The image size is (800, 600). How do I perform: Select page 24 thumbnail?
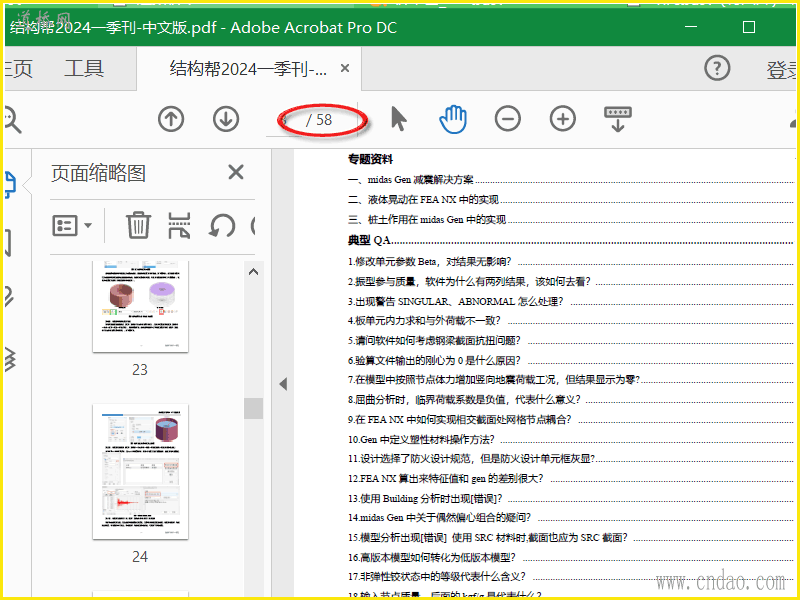[140, 472]
